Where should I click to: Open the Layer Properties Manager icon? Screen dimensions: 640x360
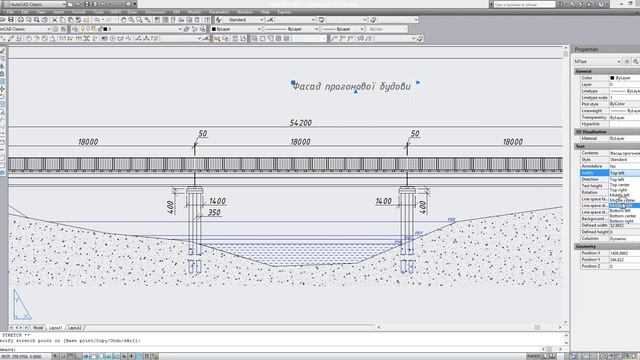tap(75, 29)
